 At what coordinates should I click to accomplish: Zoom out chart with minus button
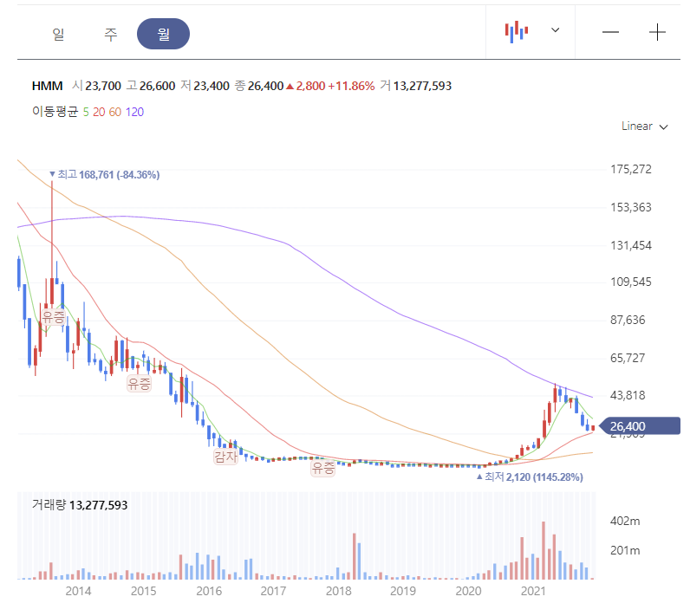pos(610,32)
